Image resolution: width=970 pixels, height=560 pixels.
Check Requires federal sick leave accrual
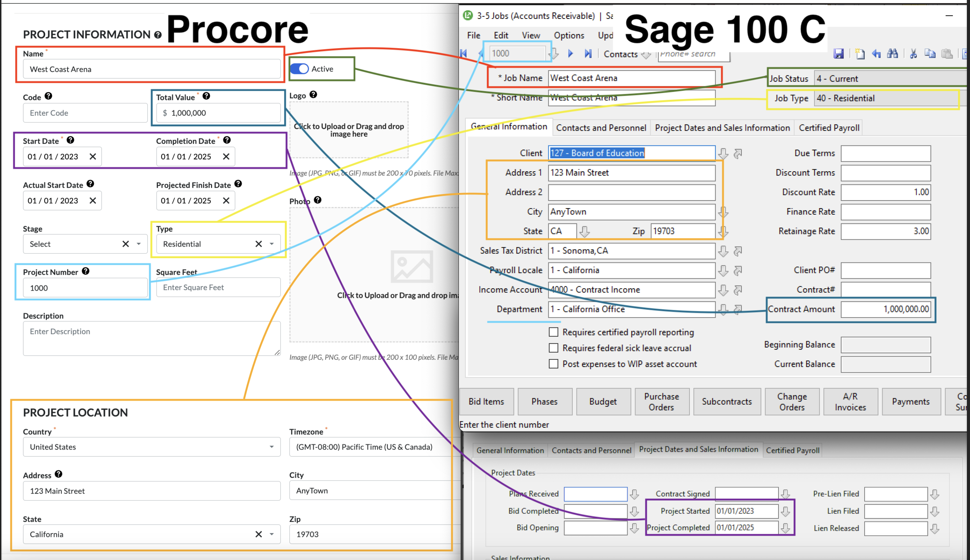553,348
